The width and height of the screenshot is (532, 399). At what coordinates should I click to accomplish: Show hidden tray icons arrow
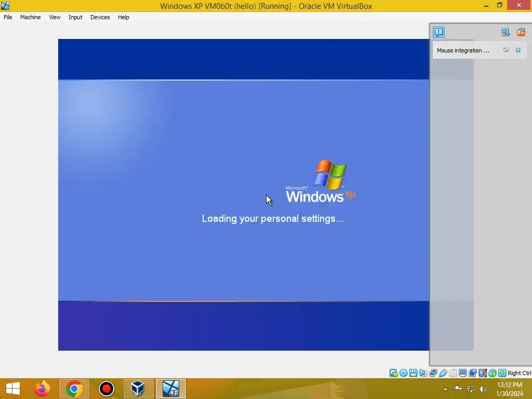click(x=445, y=389)
